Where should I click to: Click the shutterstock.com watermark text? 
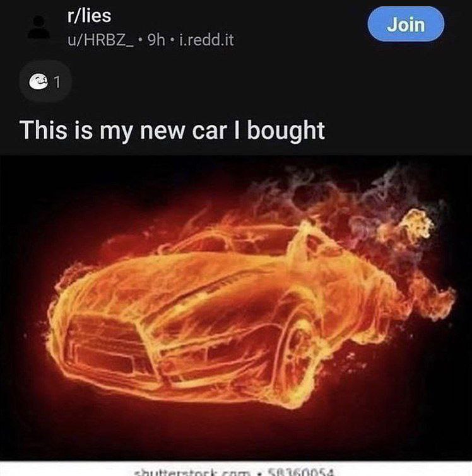(x=193, y=472)
